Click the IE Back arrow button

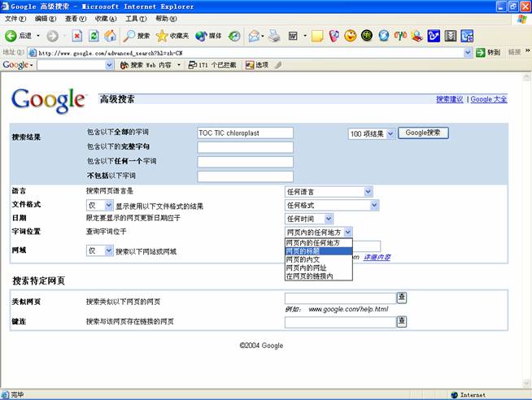click(11, 36)
